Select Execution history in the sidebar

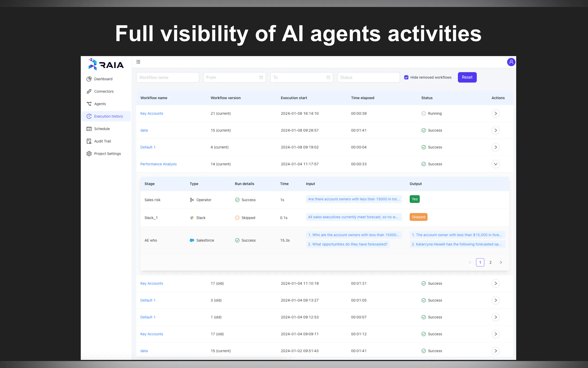click(x=106, y=116)
